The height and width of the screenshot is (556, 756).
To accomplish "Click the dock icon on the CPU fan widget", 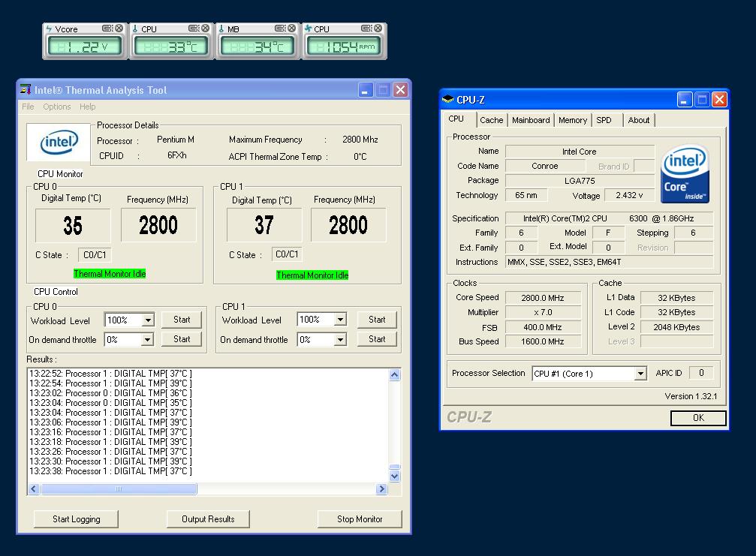I will coord(366,29).
